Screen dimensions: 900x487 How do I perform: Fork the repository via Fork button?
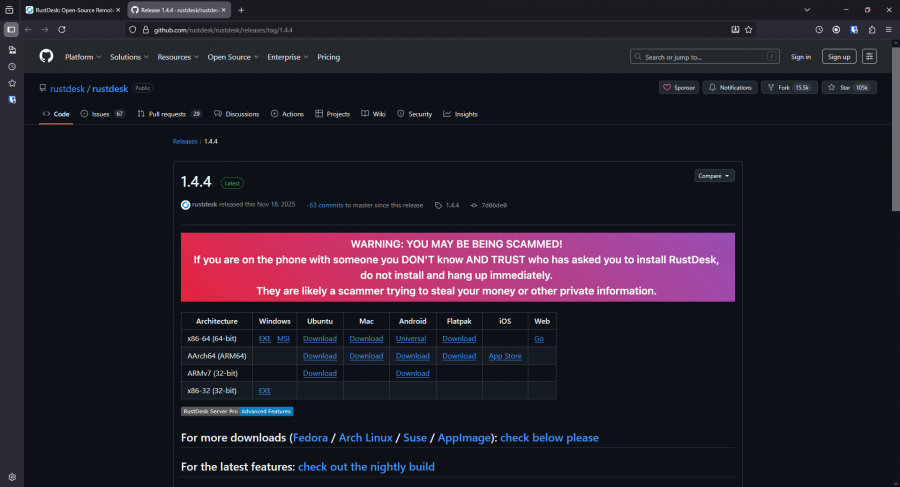[789, 87]
